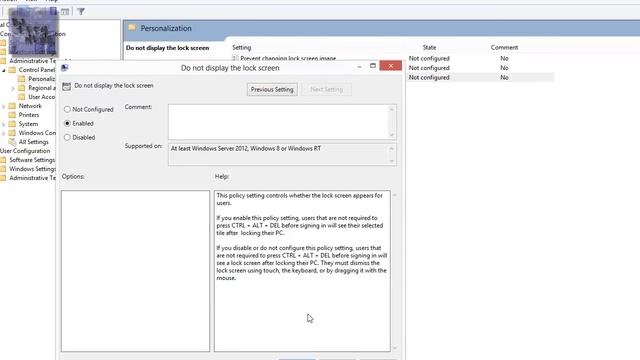Click the Comment column header in list
The height and width of the screenshot is (360, 640).
tap(504, 47)
